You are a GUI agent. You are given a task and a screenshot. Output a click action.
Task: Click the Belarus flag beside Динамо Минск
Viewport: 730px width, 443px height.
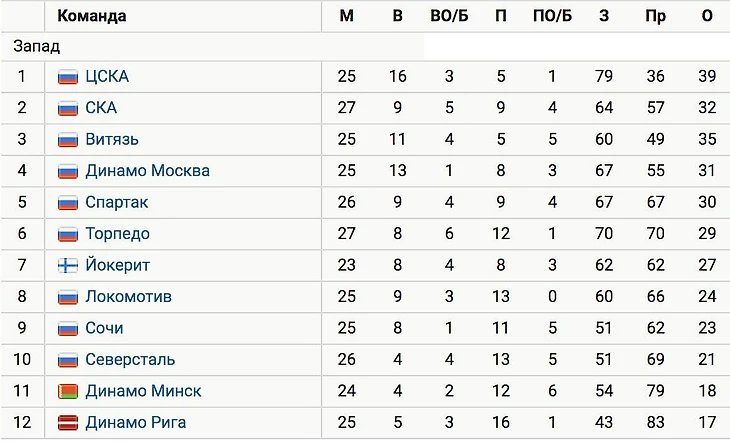[68, 391]
